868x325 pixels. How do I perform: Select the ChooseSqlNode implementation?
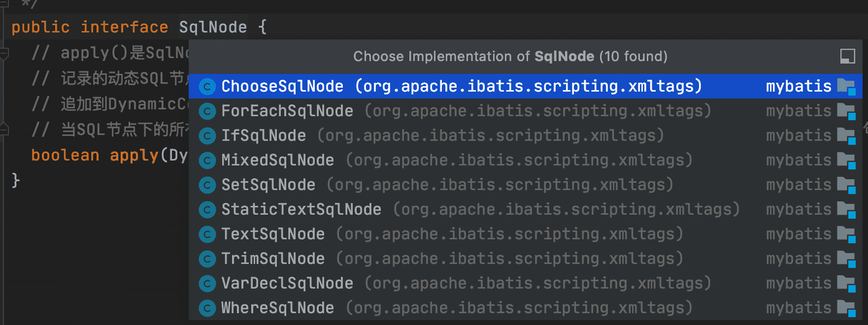tap(282, 86)
